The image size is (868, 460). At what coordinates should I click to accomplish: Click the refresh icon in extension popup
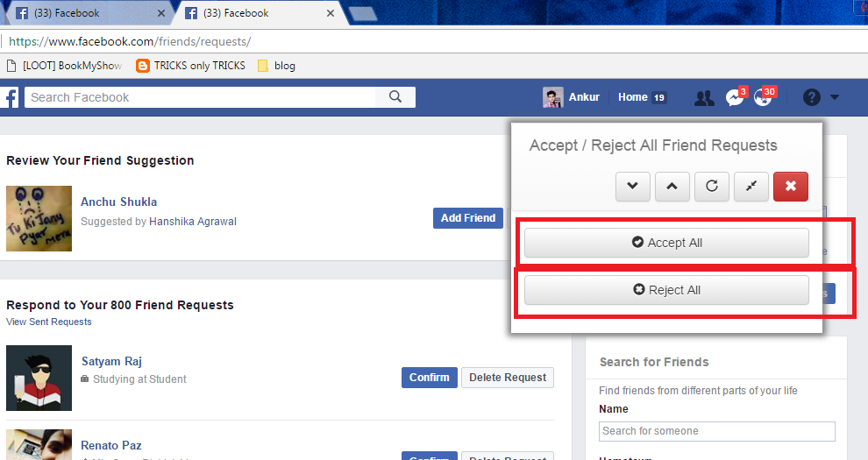click(712, 187)
